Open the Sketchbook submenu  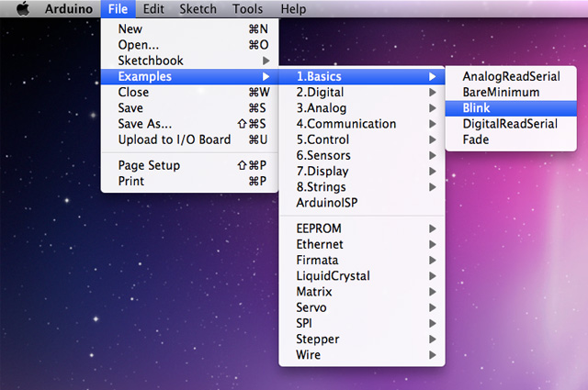point(151,61)
